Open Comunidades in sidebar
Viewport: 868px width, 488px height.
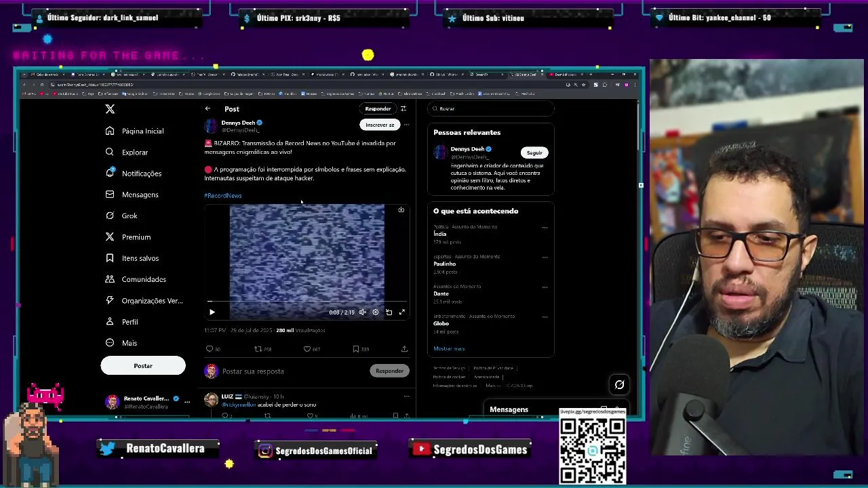coord(136,279)
